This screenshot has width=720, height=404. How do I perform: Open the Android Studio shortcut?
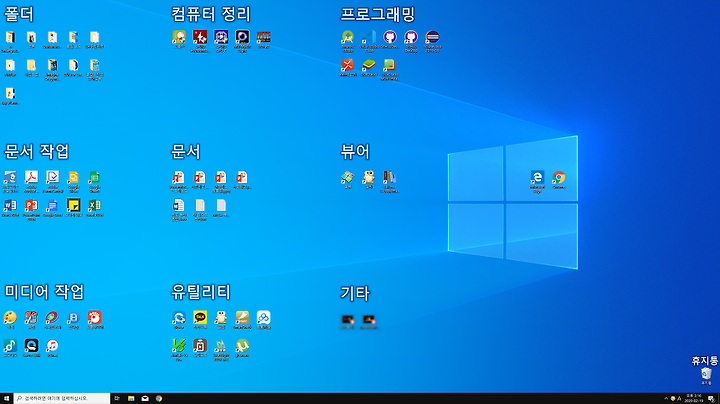(348, 37)
